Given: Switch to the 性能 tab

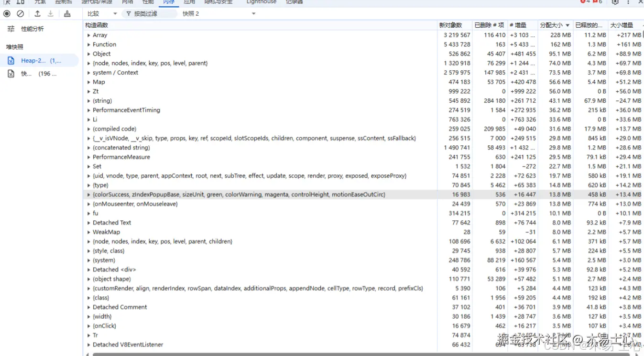Looking at the screenshot, I should [x=148, y=2].
